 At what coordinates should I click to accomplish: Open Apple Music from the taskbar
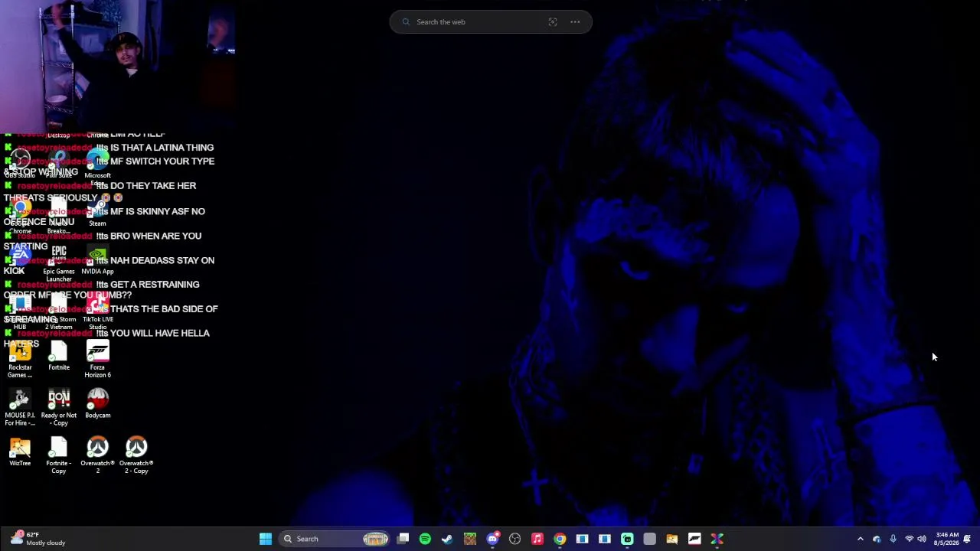537,539
